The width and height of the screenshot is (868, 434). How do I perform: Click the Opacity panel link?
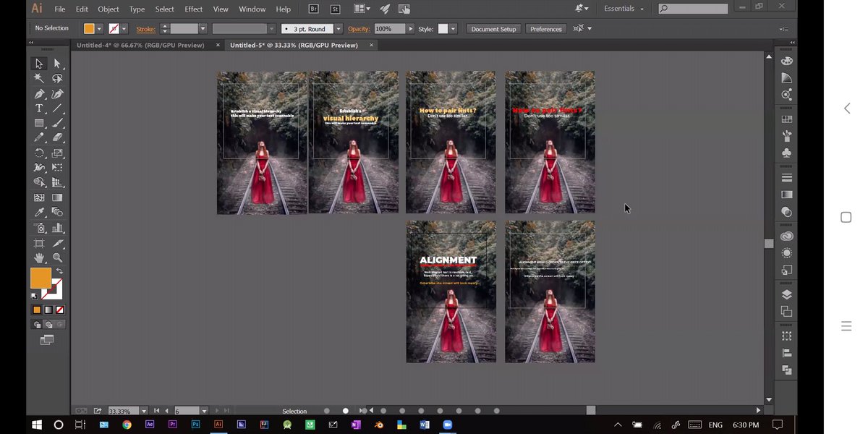click(x=359, y=29)
